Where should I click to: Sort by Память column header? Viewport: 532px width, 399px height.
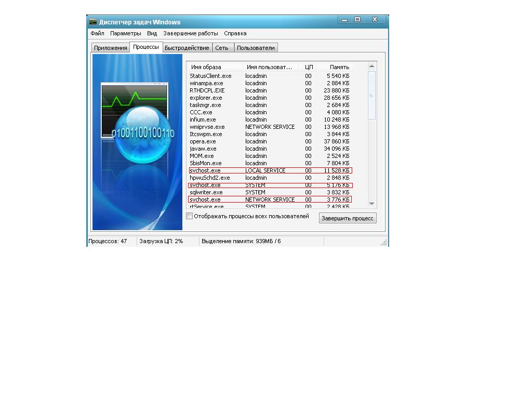pos(335,67)
